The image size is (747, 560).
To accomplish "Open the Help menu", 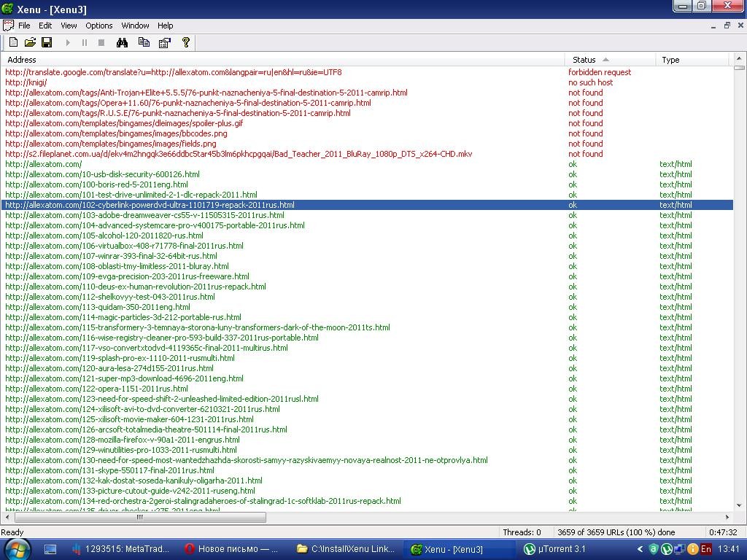I will tap(166, 26).
